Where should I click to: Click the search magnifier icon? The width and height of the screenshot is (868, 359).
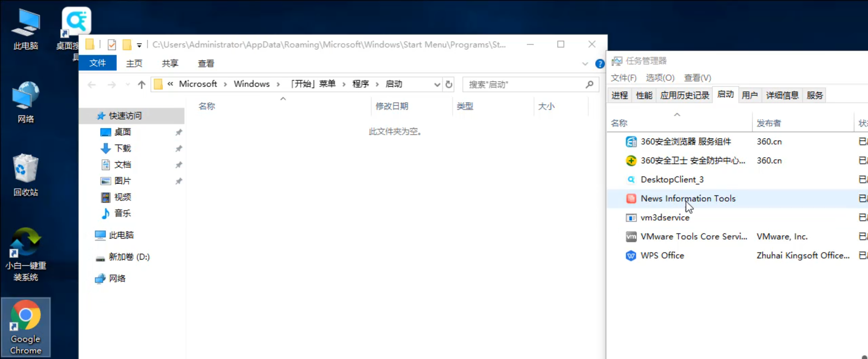[589, 85]
